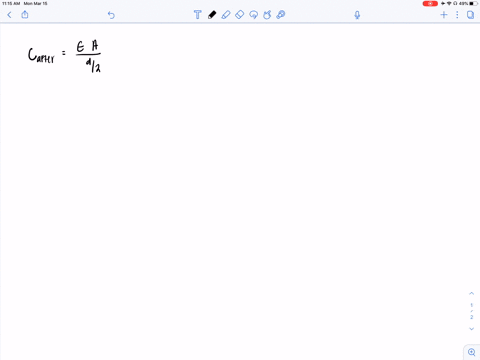Open the sticker/attachment tool
This screenshot has height=360, width=480.
[281, 15]
